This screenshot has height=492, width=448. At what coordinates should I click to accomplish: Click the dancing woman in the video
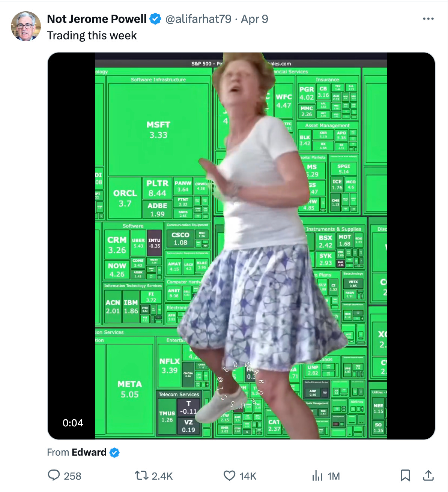pyautogui.click(x=259, y=240)
